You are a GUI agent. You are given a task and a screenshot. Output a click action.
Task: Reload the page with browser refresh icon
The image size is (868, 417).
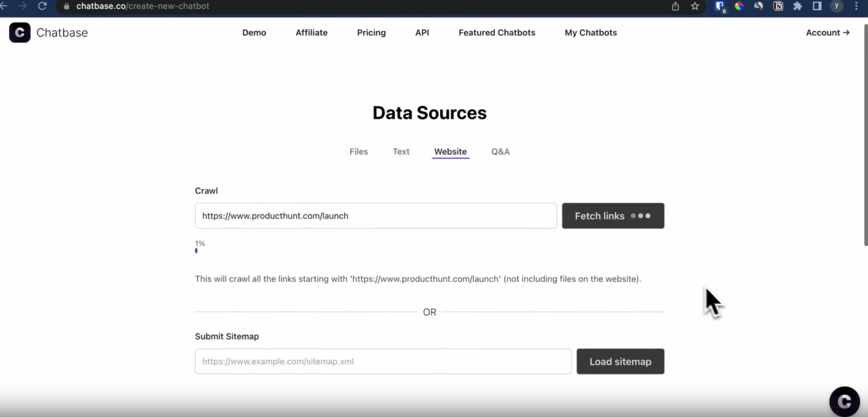[42, 6]
